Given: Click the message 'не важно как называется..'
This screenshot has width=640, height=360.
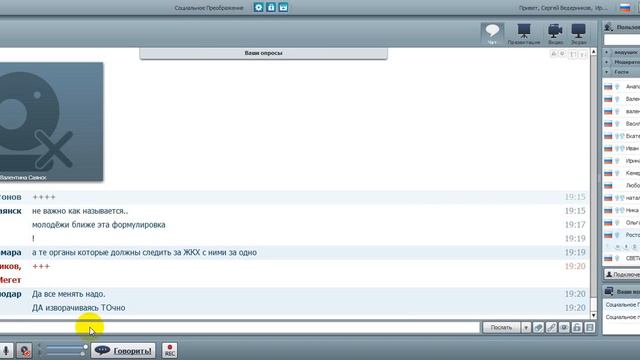Looking at the screenshot, I should pyautogui.click(x=80, y=211).
